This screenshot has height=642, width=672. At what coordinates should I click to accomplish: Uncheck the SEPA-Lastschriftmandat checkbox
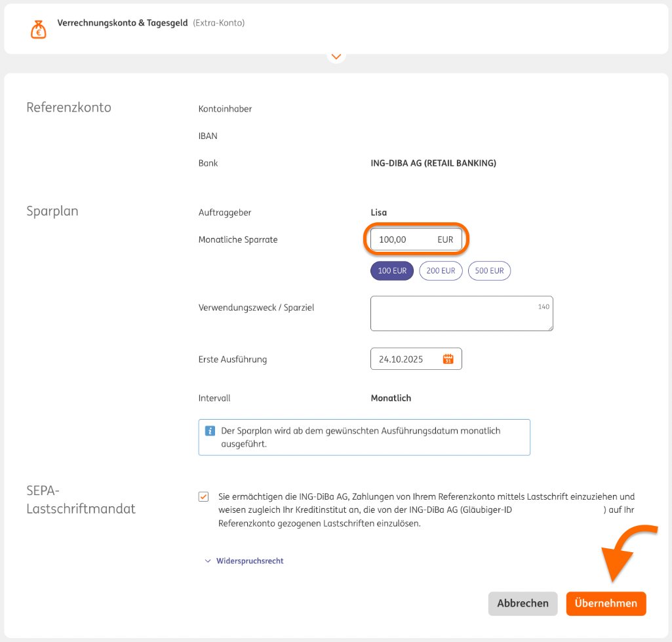pos(204,496)
